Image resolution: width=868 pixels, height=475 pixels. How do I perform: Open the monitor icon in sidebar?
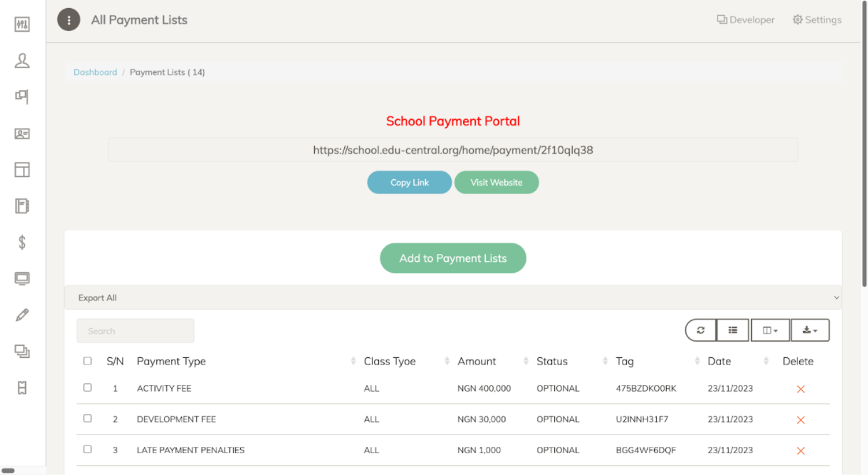[x=22, y=279]
